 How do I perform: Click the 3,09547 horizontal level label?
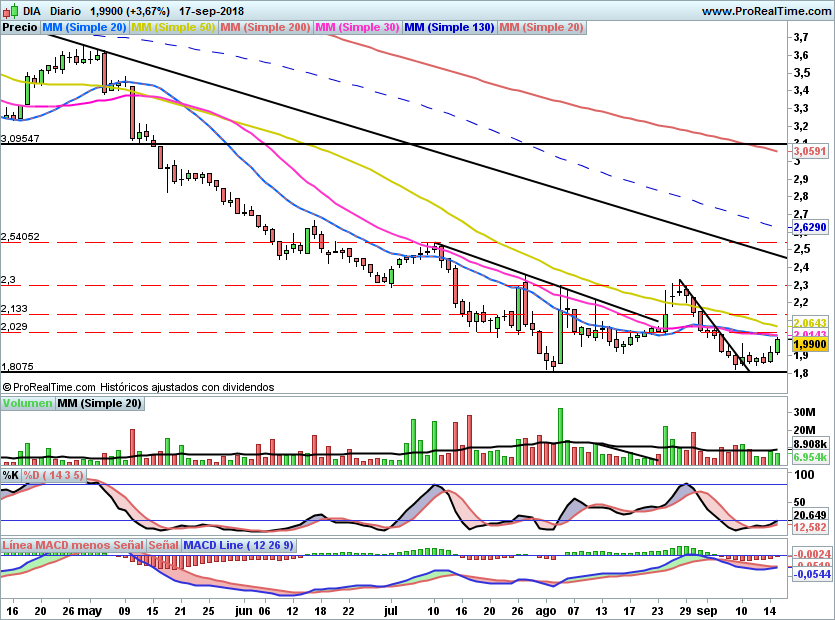coord(21,138)
